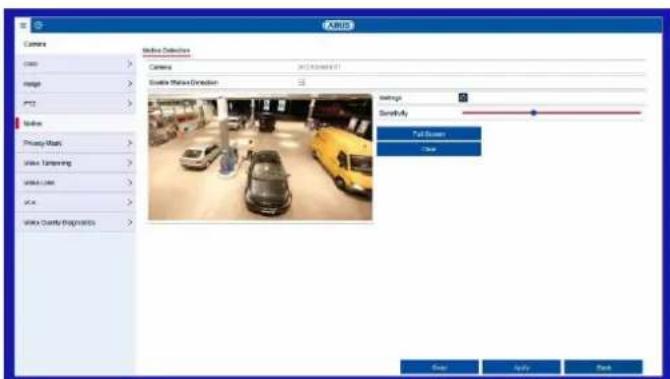Switch to the Motion Detection tab
Image resolution: width=670 pixels, height=379 pixels.
(166, 50)
